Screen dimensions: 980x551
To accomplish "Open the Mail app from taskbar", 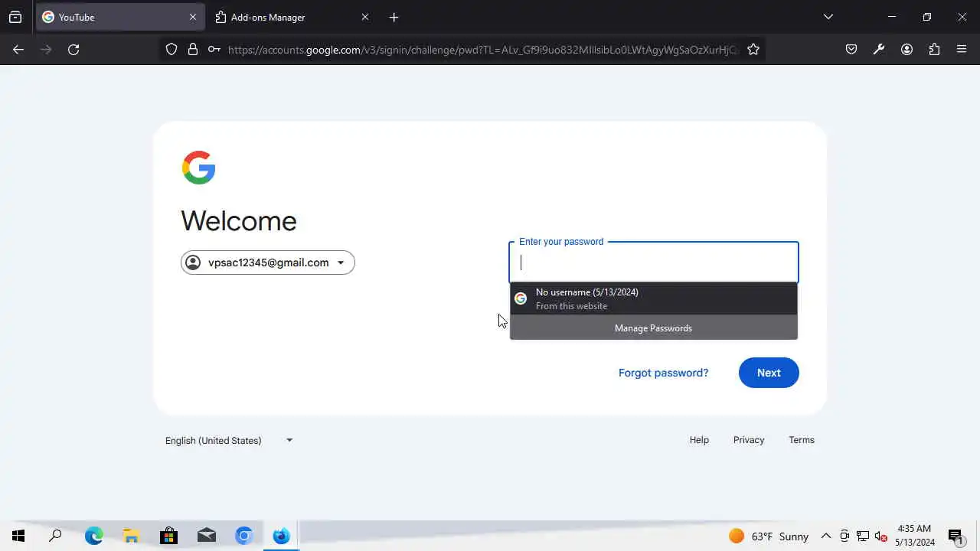I will click(x=207, y=536).
